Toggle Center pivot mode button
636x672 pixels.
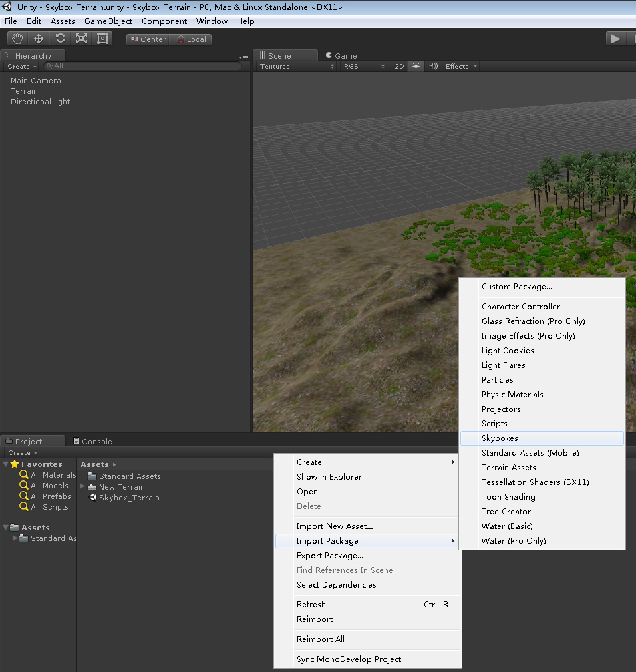coord(148,39)
